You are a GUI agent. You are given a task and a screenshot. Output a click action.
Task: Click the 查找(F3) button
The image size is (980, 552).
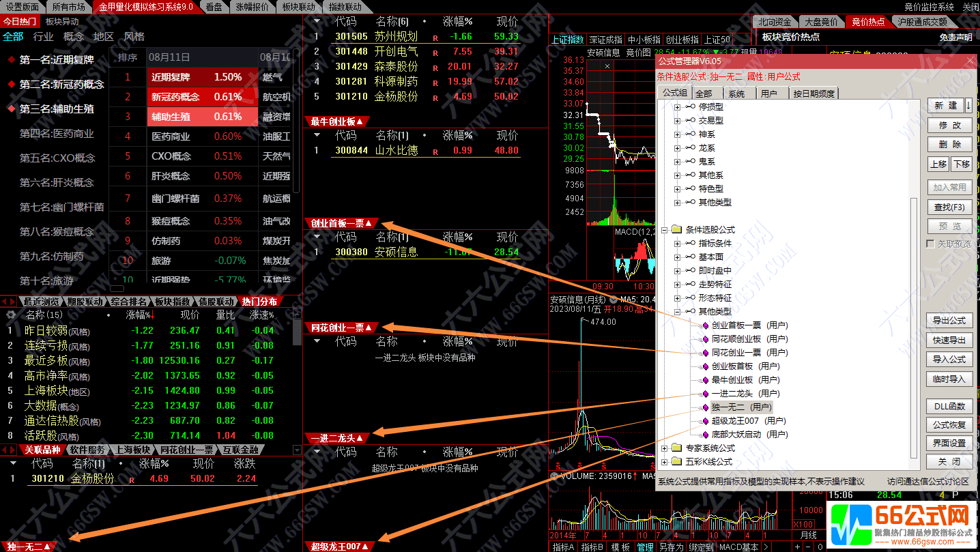tap(950, 206)
